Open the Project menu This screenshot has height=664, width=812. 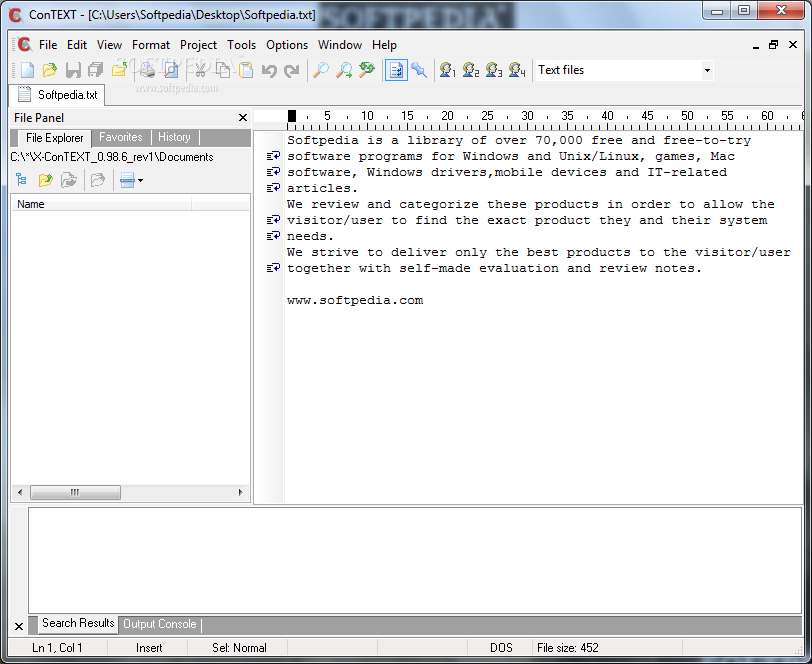coord(198,45)
